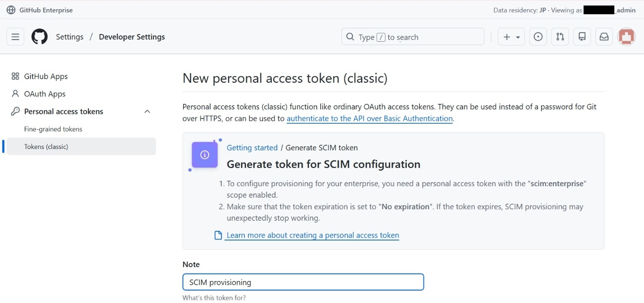644x303 pixels.
Task: Select Tokens (classic) in sidebar
Action: click(x=46, y=147)
